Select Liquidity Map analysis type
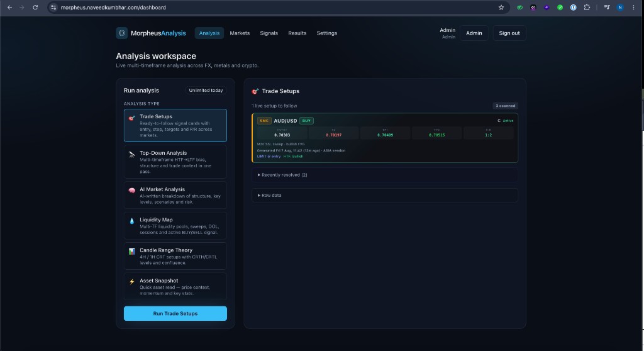644x351 pixels. point(175,226)
